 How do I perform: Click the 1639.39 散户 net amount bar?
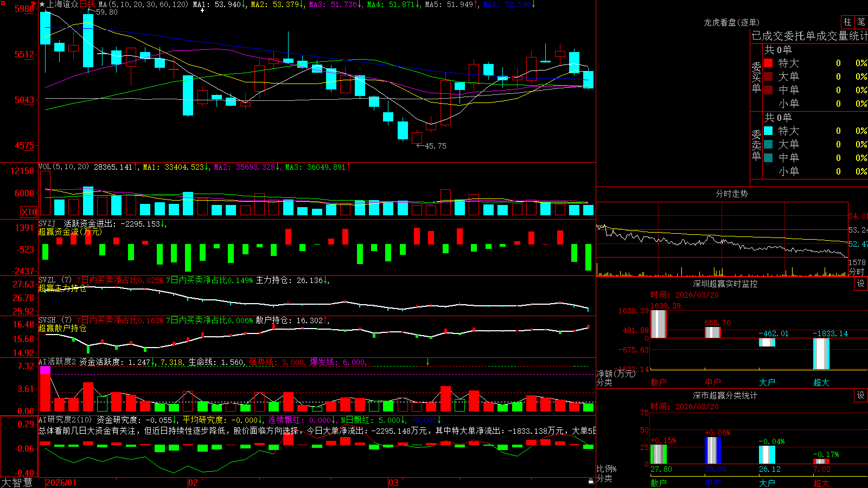click(x=659, y=324)
